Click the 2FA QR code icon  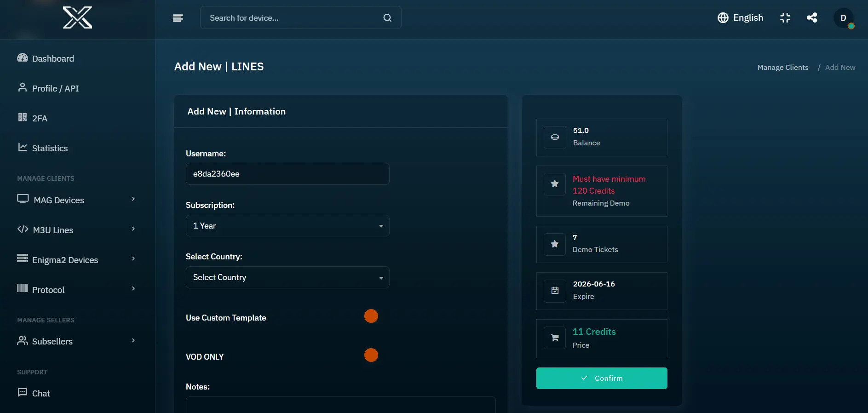pos(22,117)
